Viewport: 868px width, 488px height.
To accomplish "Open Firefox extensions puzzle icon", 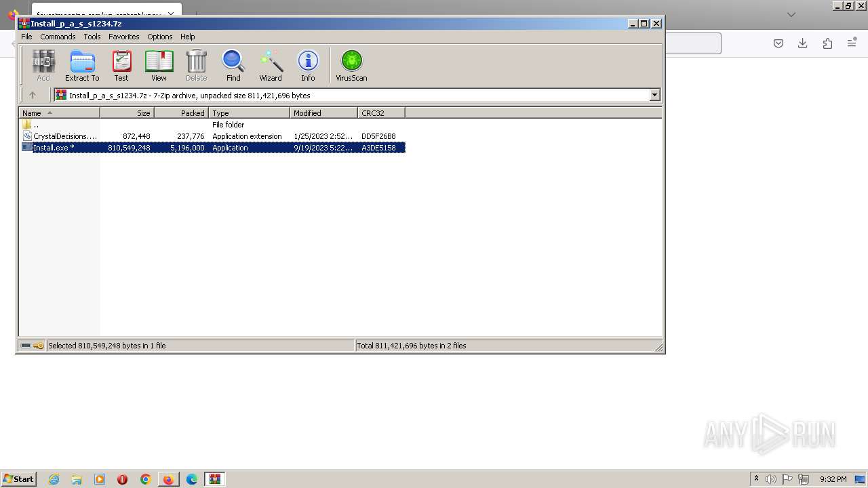I will [827, 43].
